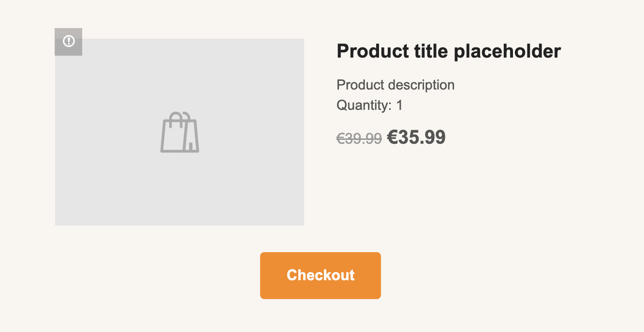The image size is (644, 332).
Task: Click the "Quantity: 1" line
Action: 369,105
